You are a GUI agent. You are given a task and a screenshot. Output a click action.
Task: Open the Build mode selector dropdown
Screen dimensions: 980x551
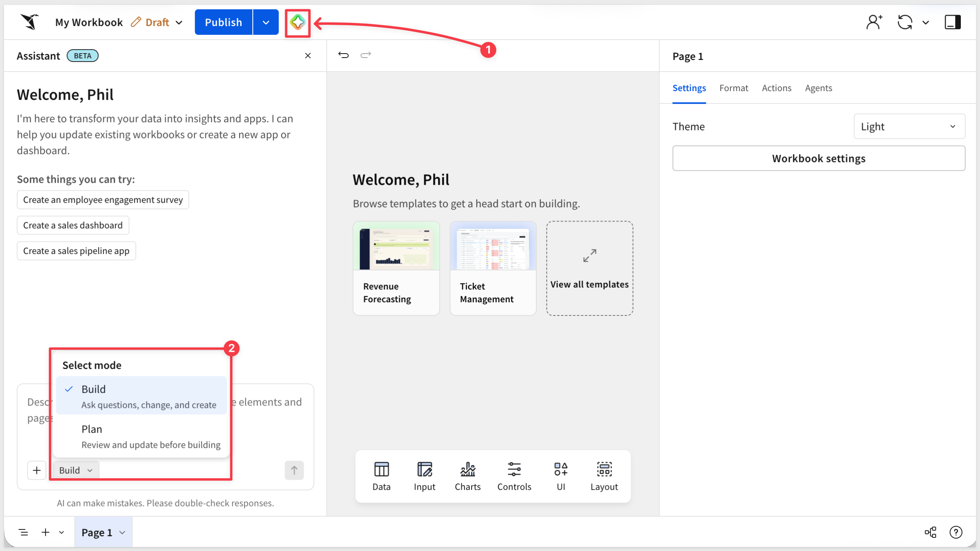tap(76, 470)
